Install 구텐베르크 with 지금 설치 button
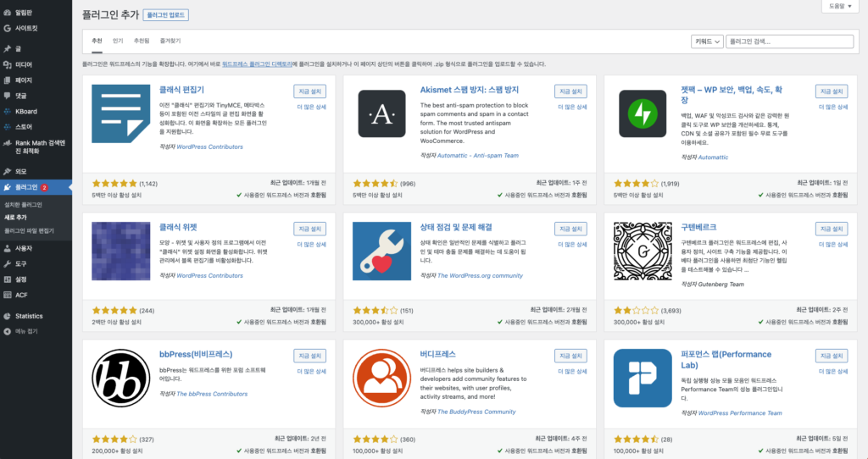 pyautogui.click(x=832, y=229)
